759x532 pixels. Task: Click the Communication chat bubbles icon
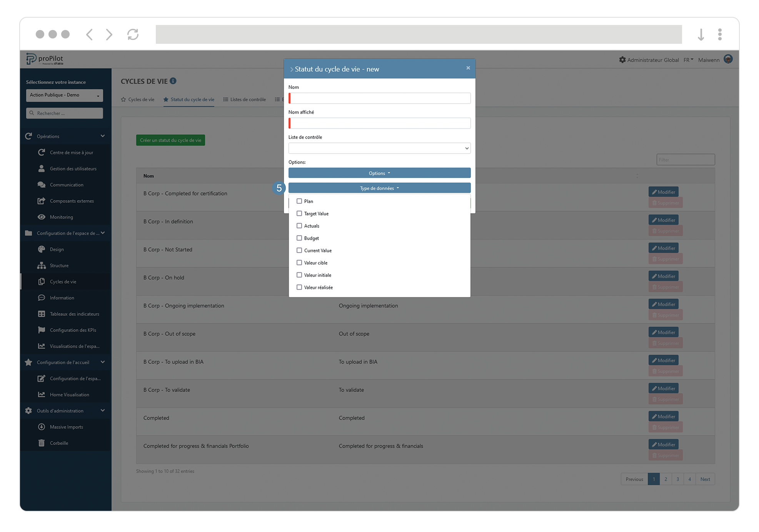tap(42, 185)
